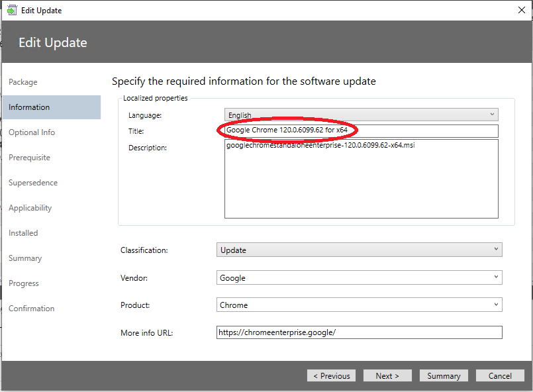Screen dimensions: 533x392
Task: Click the Previous button
Action: tap(332, 375)
